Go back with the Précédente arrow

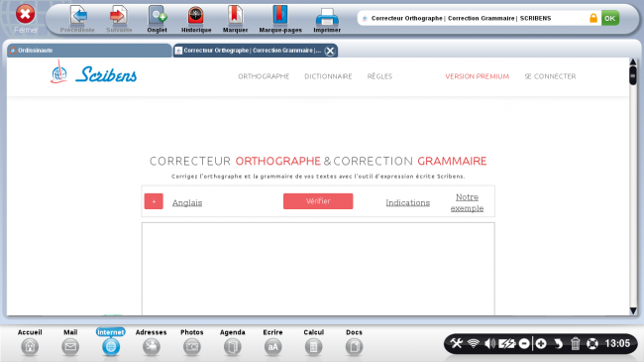click(x=77, y=19)
